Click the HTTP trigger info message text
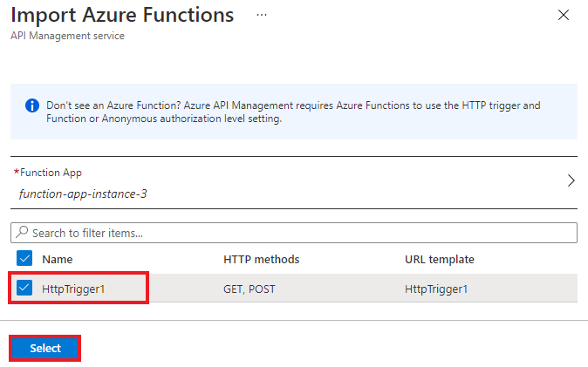Image resolution: width=588 pixels, height=367 pixels. click(x=293, y=112)
